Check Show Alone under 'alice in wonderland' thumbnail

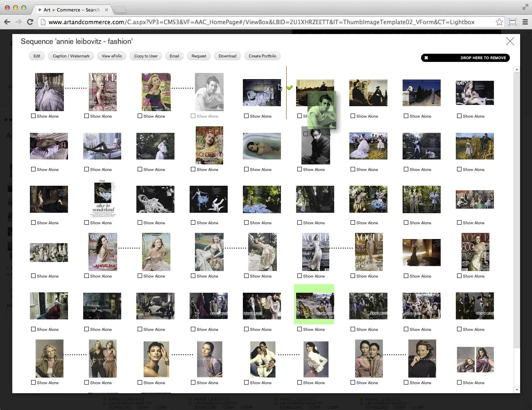click(86, 223)
